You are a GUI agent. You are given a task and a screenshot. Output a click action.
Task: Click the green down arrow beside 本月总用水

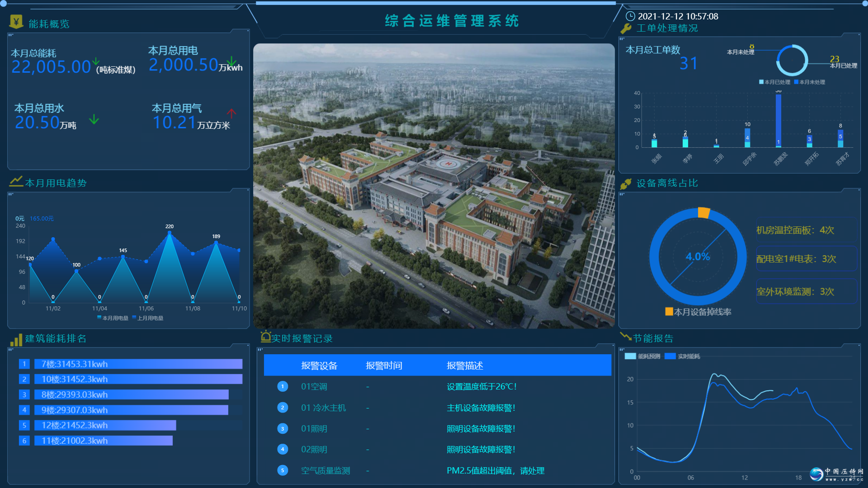94,119
